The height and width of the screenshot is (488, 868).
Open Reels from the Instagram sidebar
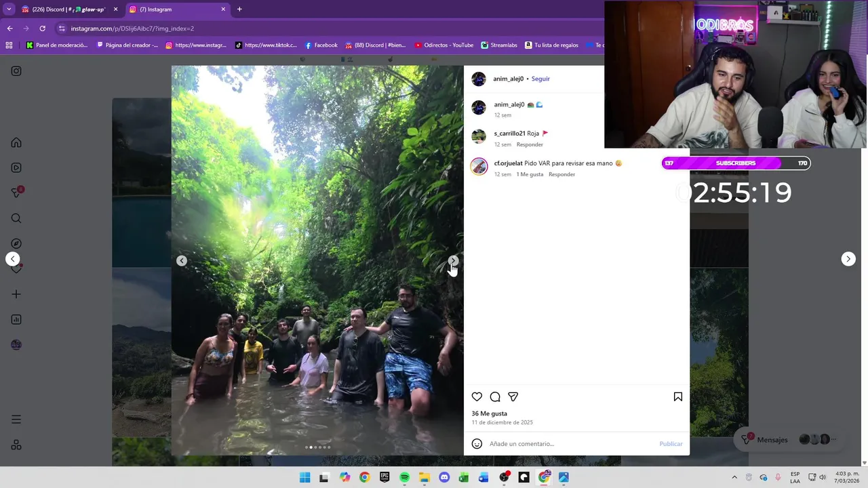click(x=16, y=167)
